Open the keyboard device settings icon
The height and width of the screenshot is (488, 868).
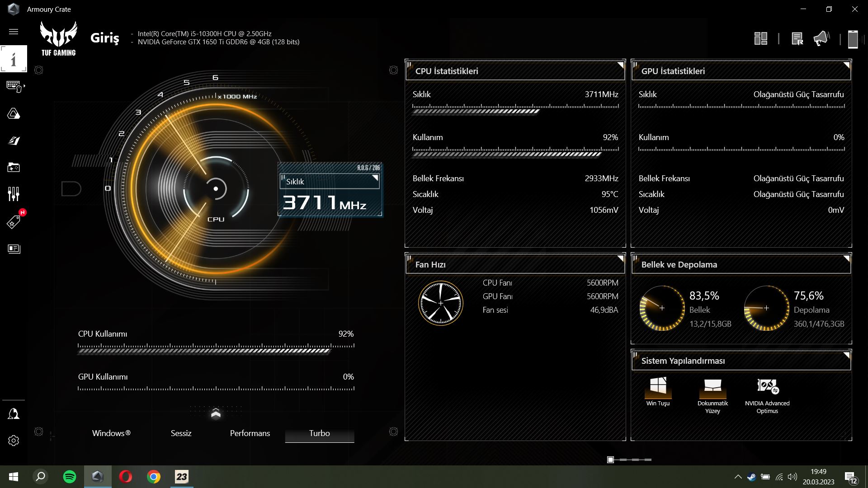(x=14, y=86)
